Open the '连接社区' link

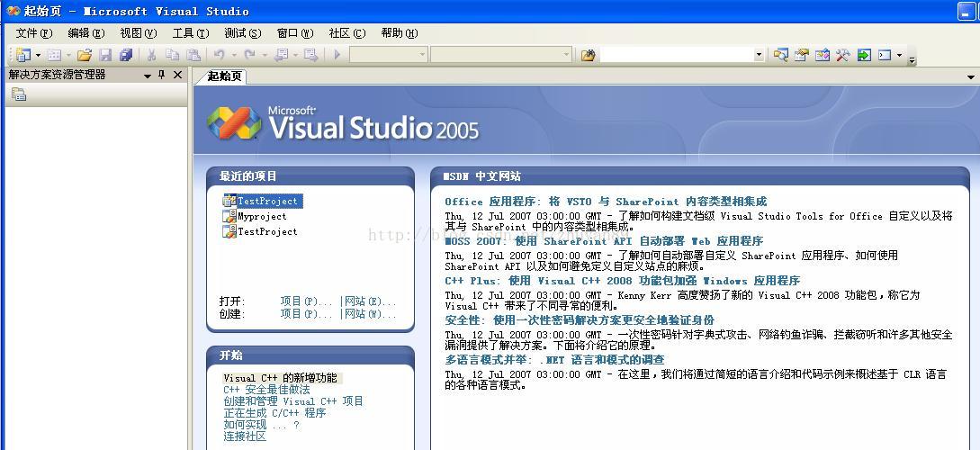(x=245, y=436)
